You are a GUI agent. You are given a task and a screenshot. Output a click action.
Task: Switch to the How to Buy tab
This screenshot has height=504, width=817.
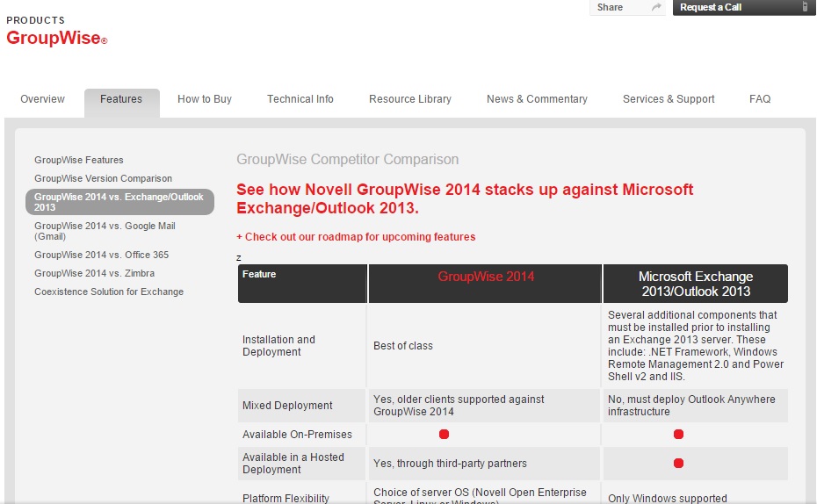coord(205,99)
